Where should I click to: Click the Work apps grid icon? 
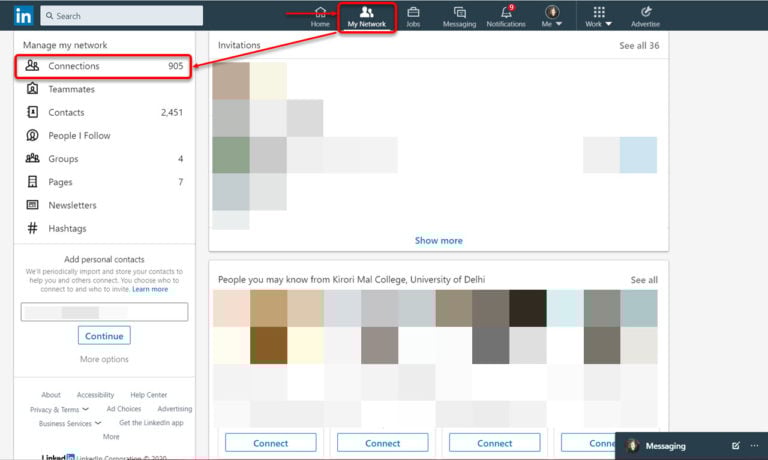click(x=599, y=12)
